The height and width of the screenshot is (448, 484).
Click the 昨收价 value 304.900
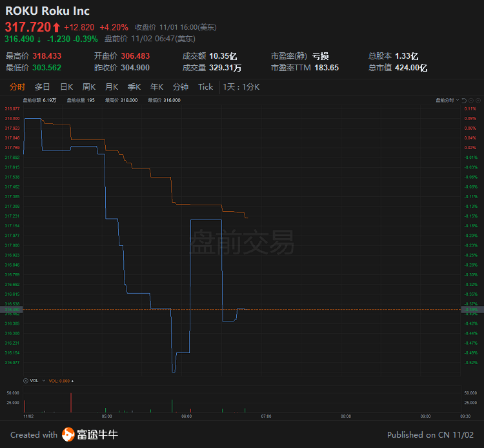pos(136,68)
